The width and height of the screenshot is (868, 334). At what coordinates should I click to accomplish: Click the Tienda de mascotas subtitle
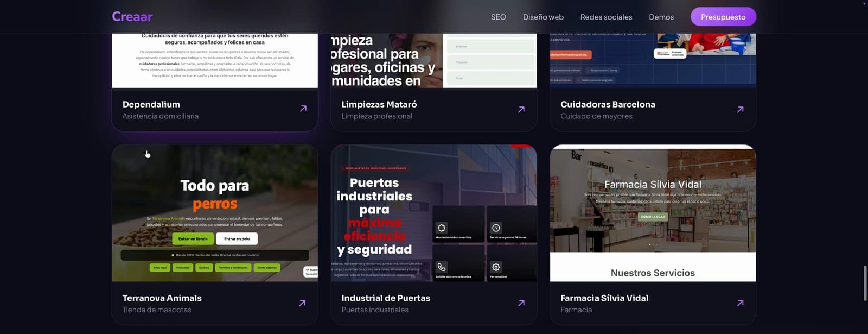click(x=157, y=310)
